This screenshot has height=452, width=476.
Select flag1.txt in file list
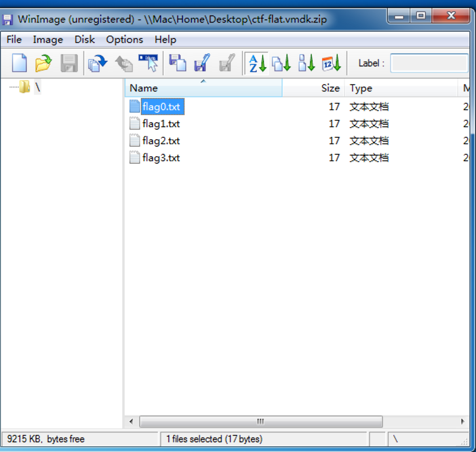161,124
